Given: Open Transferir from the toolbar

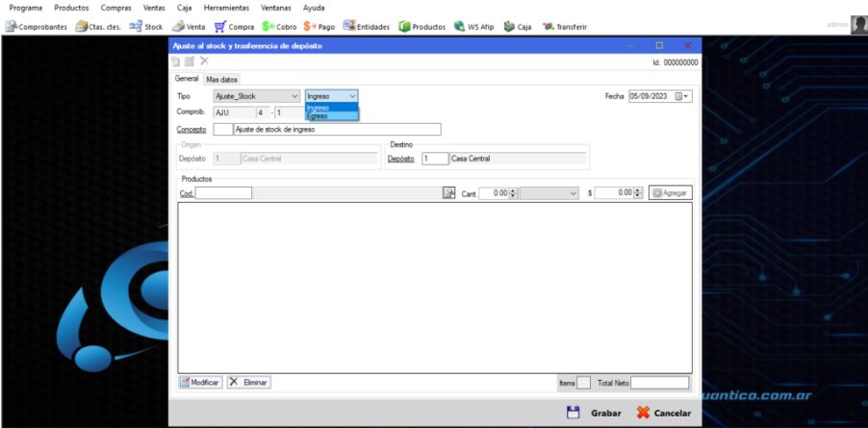Looking at the screenshot, I should pos(565,27).
